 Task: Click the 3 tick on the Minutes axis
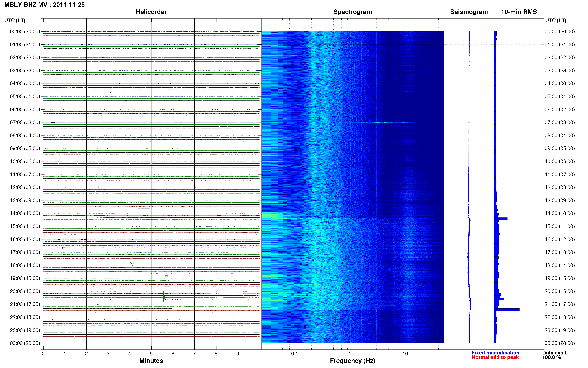click(108, 354)
